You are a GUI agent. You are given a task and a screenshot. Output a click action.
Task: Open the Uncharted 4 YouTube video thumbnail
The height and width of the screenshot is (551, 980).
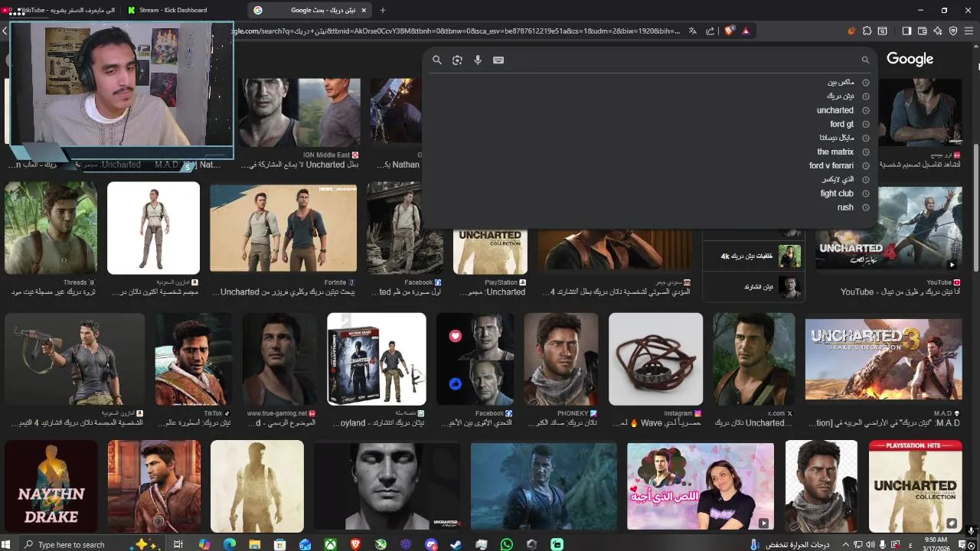pyautogui.click(x=888, y=228)
